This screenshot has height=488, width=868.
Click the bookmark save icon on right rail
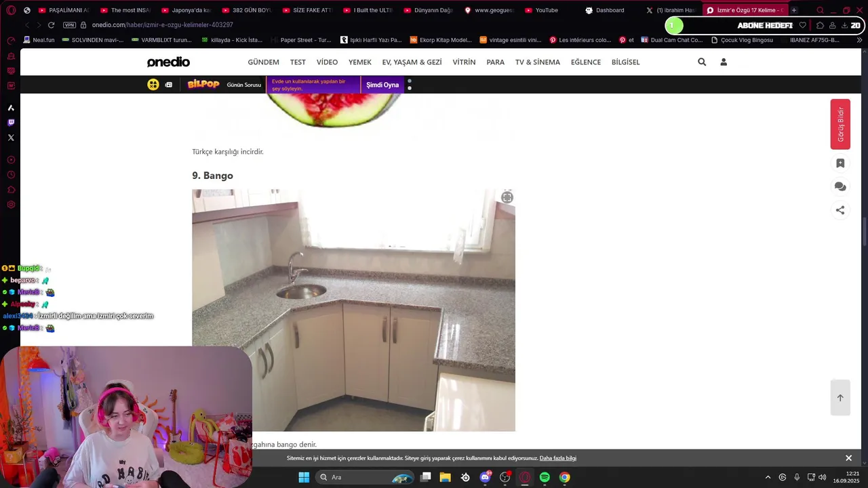[x=840, y=163]
